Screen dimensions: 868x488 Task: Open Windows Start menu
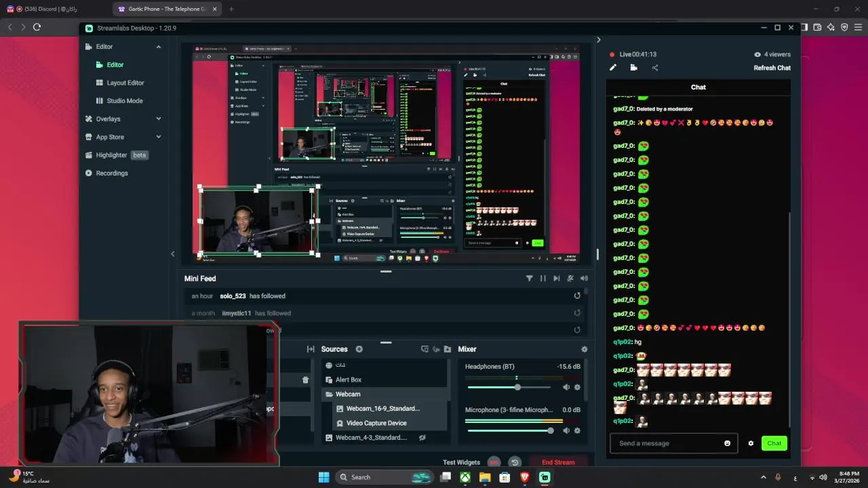323,477
